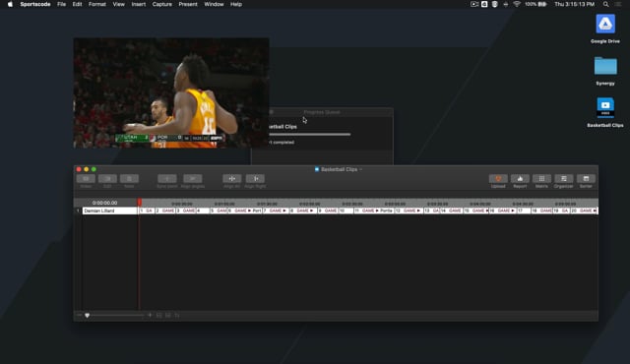Open the Insert menu

(139, 4)
